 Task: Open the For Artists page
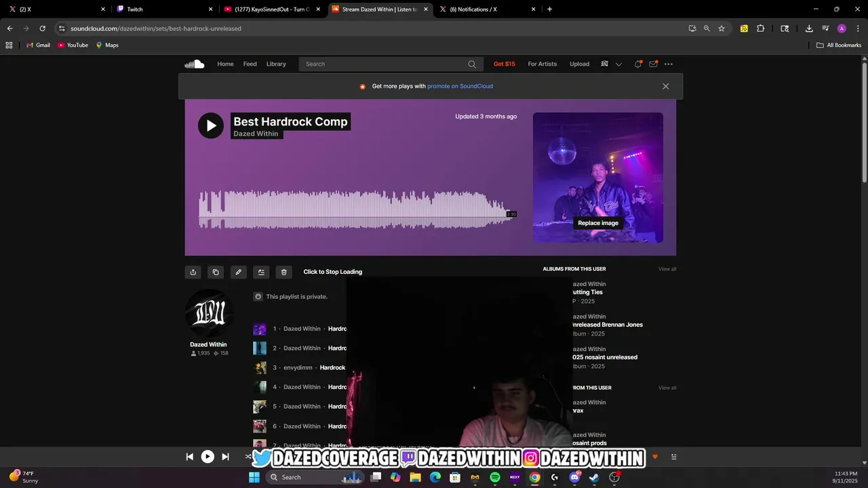(x=542, y=64)
